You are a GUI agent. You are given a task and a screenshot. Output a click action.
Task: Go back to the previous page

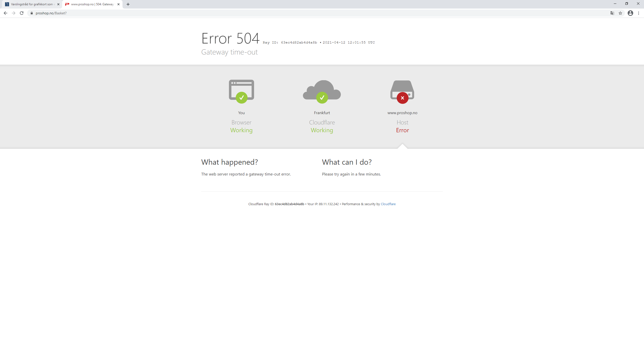pos(6,13)
